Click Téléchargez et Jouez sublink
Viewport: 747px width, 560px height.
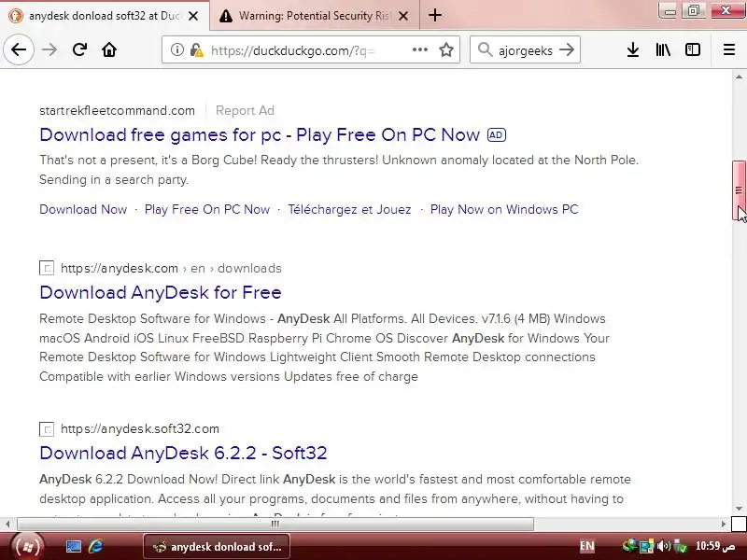pos(349,209)
